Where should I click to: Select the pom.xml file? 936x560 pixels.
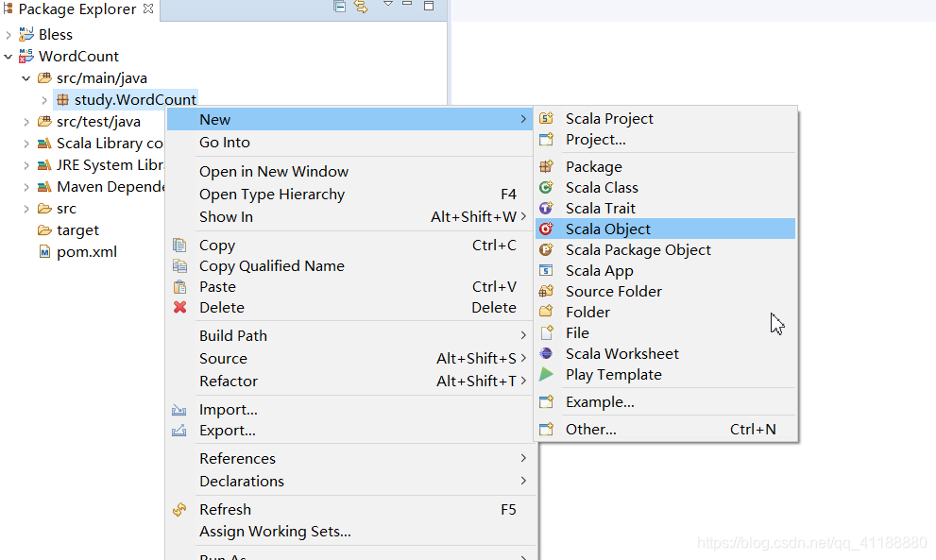pos(87,252)
